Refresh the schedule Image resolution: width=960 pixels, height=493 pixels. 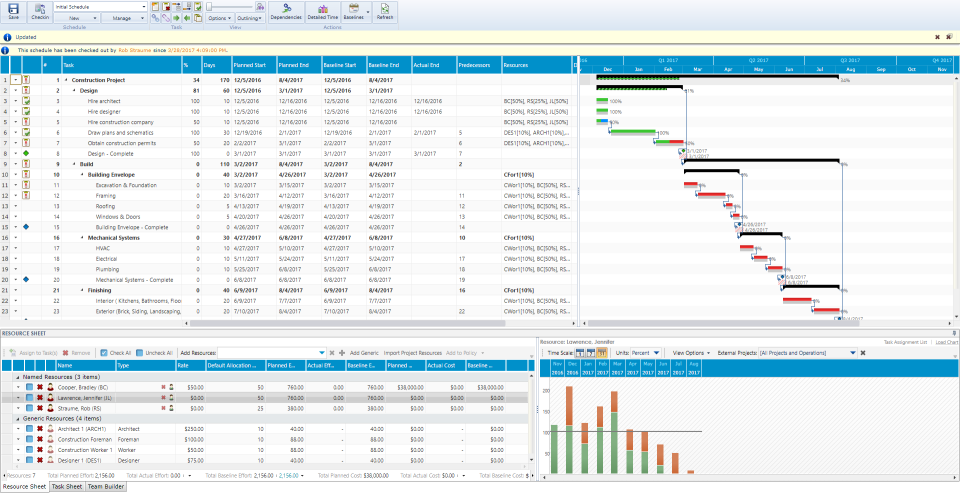point(384,12)
